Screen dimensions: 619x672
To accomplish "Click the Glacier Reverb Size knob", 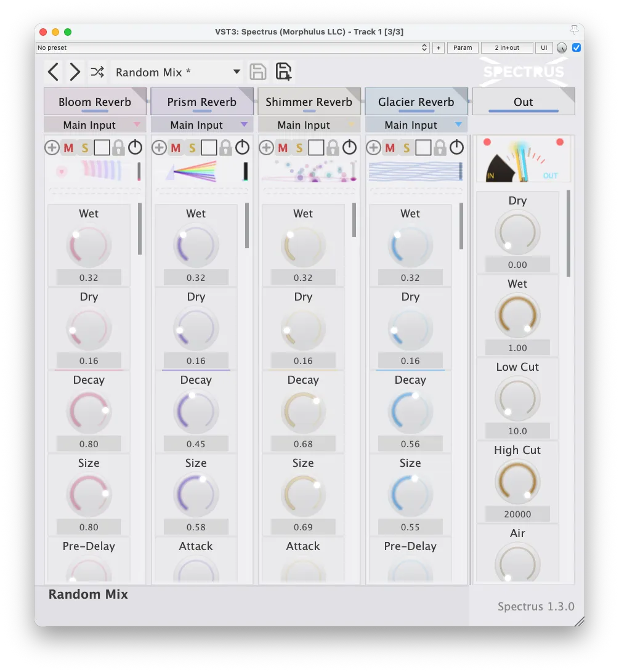I will 410,495.
